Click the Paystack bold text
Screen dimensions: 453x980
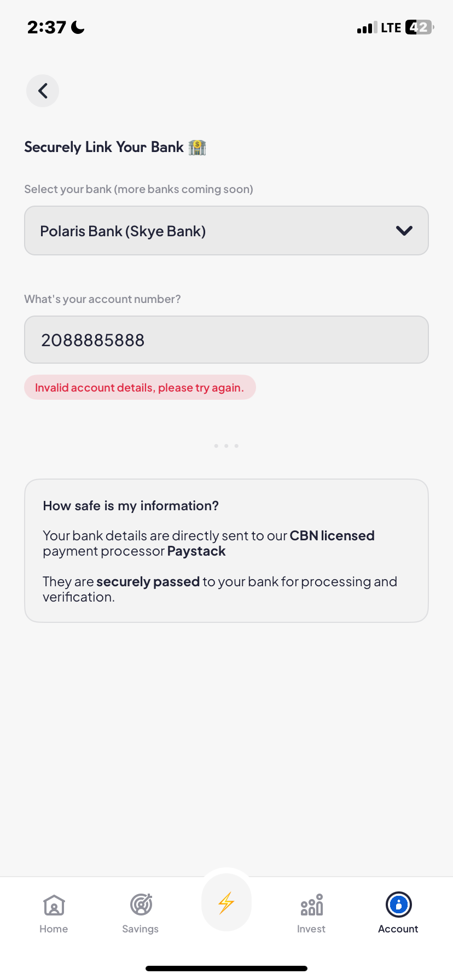196,551
